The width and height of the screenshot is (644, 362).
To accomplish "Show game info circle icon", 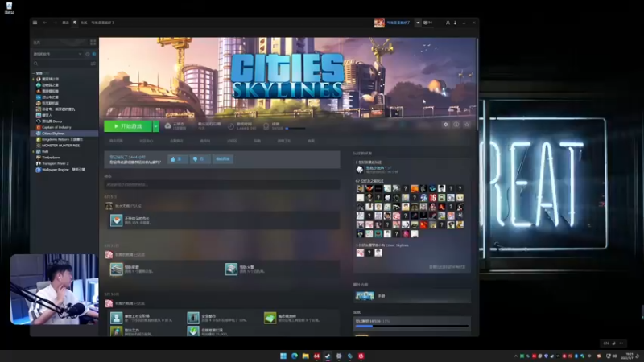I will [456, 125].
